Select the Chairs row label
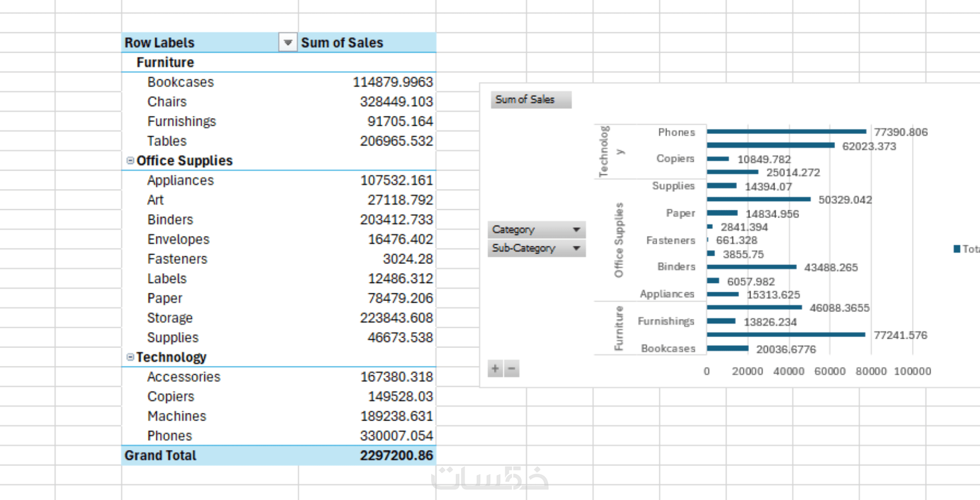 point(167,102)
